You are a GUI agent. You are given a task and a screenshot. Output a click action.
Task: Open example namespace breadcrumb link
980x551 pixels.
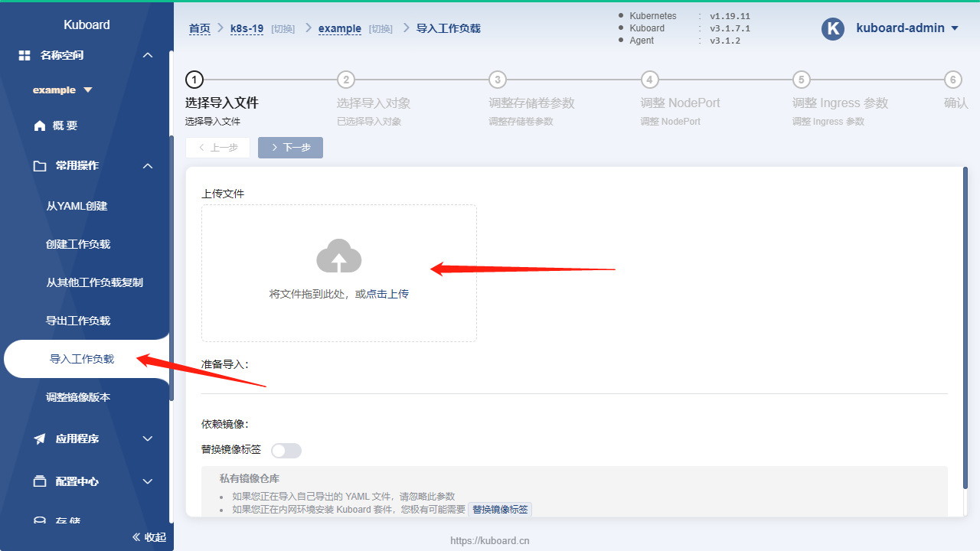[x=340, y=28]
